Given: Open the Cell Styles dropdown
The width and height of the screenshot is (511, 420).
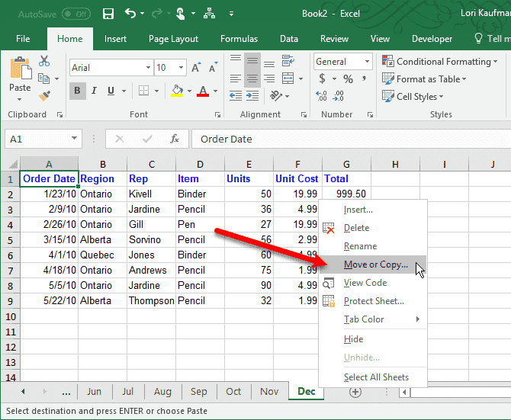Looking at the screenshot, I should 419,97.
